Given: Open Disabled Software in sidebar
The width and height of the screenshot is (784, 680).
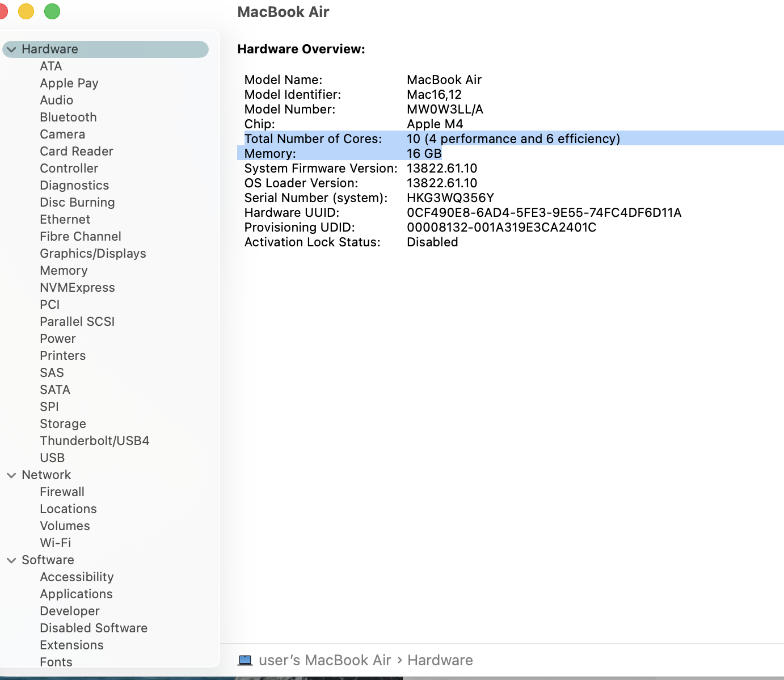Looking at the screenshot, I should tap(94, 628).
